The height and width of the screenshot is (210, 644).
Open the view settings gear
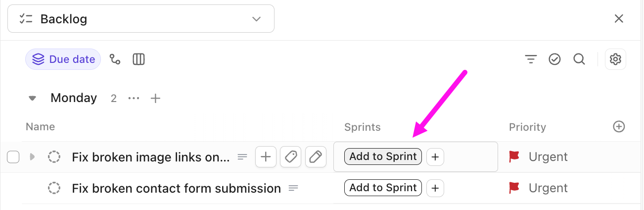pyautogui.click(x=615, y=59)
